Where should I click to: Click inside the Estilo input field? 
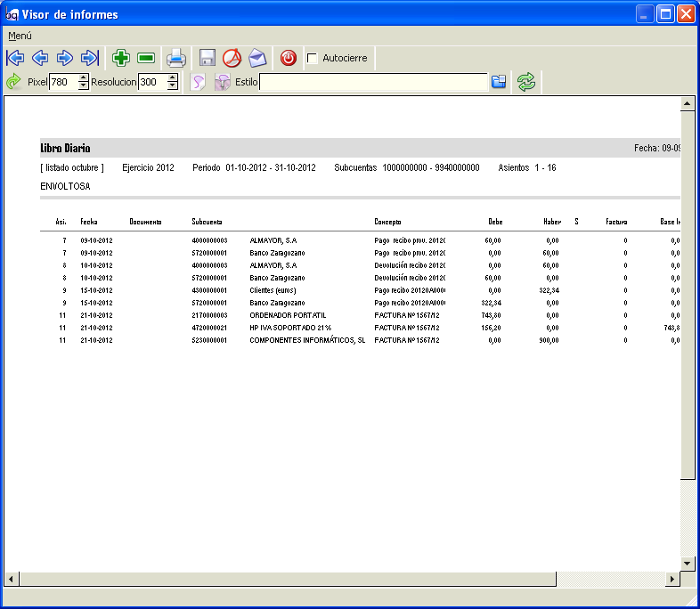point(373,82)
